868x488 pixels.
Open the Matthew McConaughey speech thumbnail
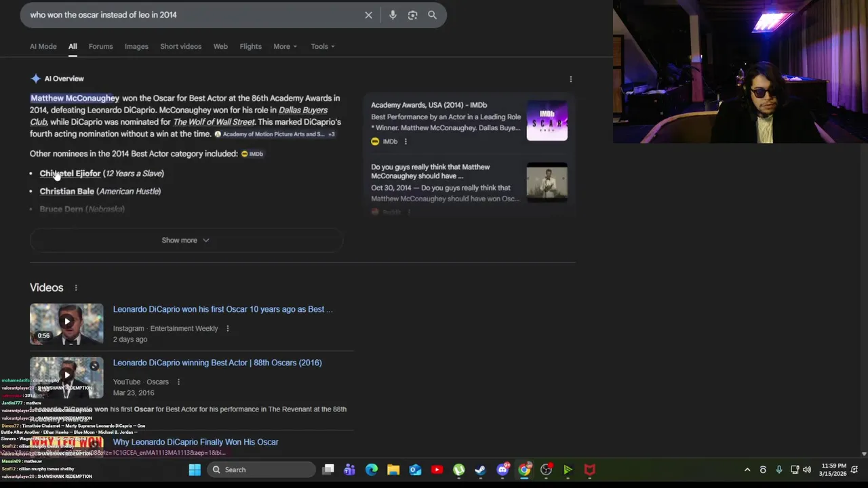pos(547,182)
